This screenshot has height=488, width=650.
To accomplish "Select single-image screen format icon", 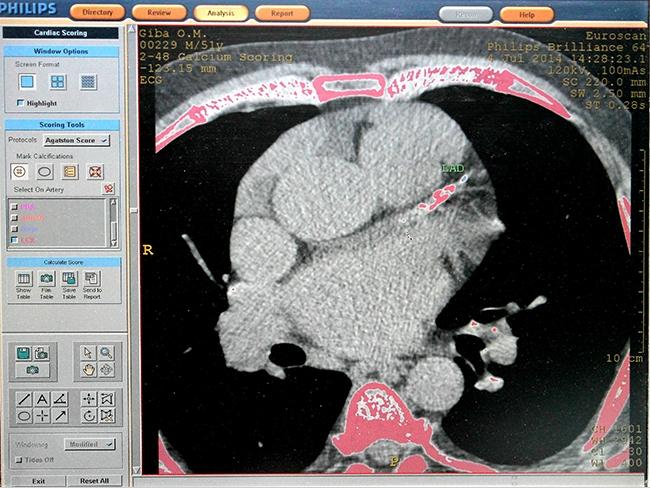I will pos(27,82).
